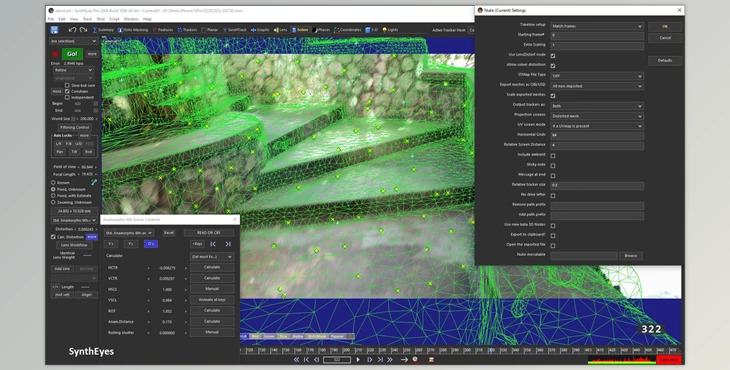The image size is (730, 370).
Task: Open the Track menu
Action: (87, 19)
